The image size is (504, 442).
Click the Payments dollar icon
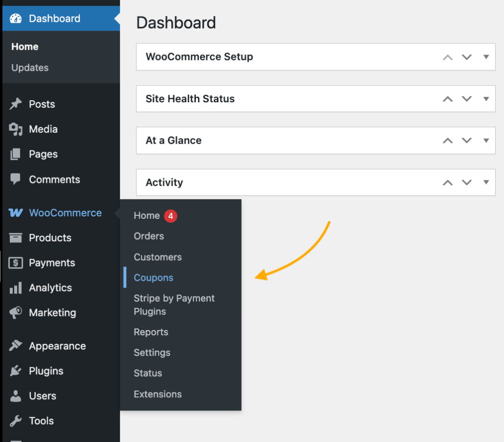(16, 263)
